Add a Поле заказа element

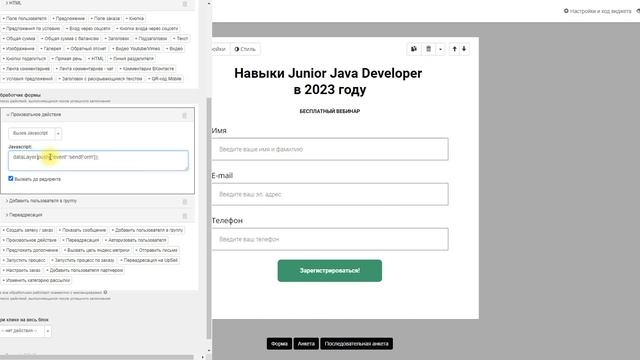coord(105,18)
